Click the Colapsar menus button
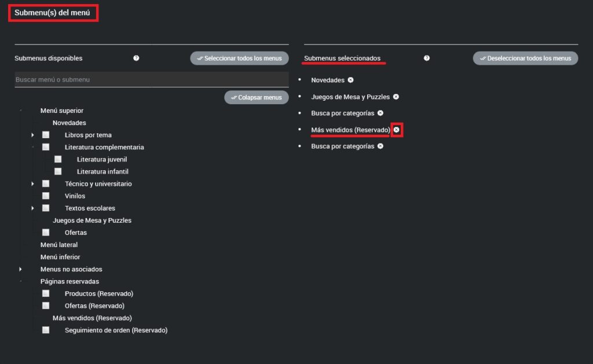The image size is (593, 364). click(257, 97)
